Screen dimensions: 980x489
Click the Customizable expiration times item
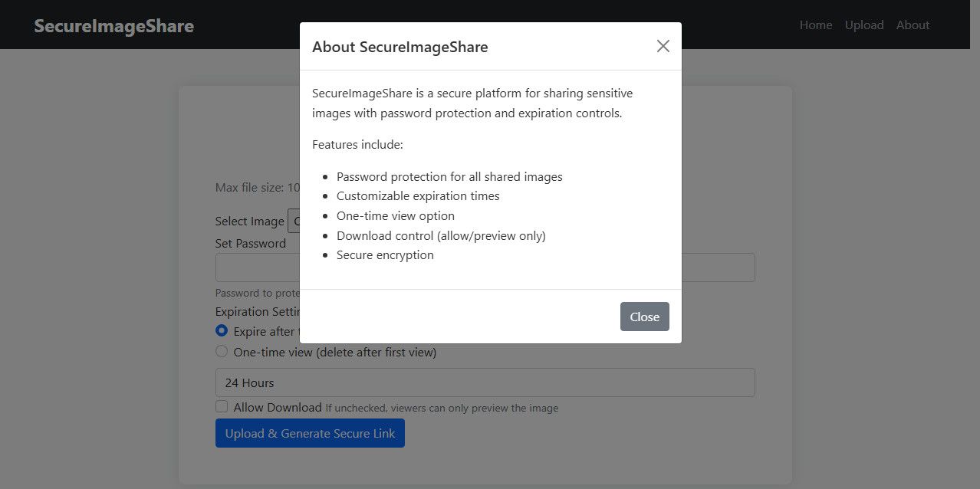(418, 195)
